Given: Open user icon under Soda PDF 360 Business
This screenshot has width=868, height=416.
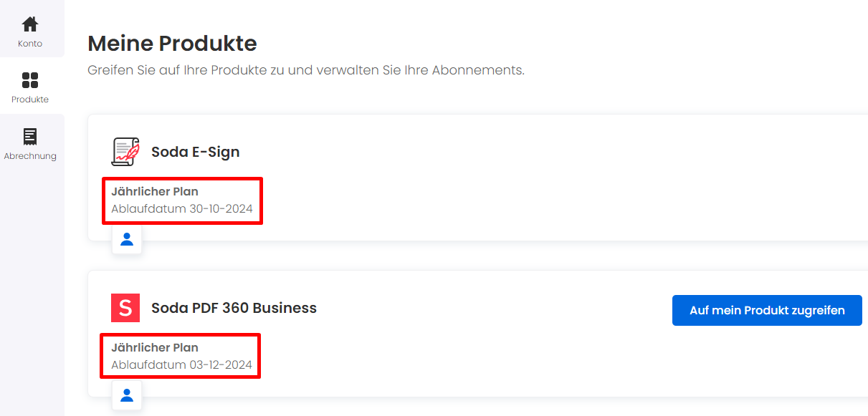Looking at the screenshot, I should tap(127, 395).
